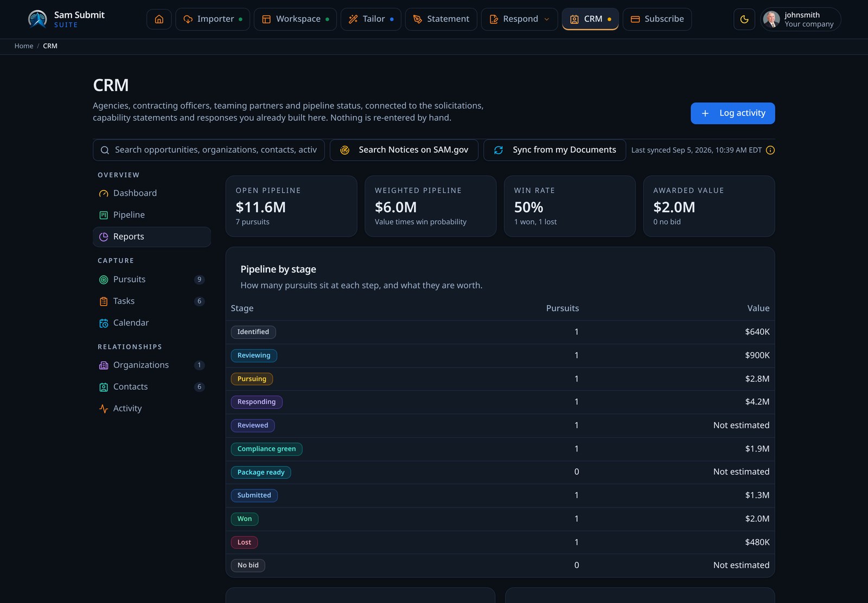Click the info icon beside Last synced

tap(770, 150)
